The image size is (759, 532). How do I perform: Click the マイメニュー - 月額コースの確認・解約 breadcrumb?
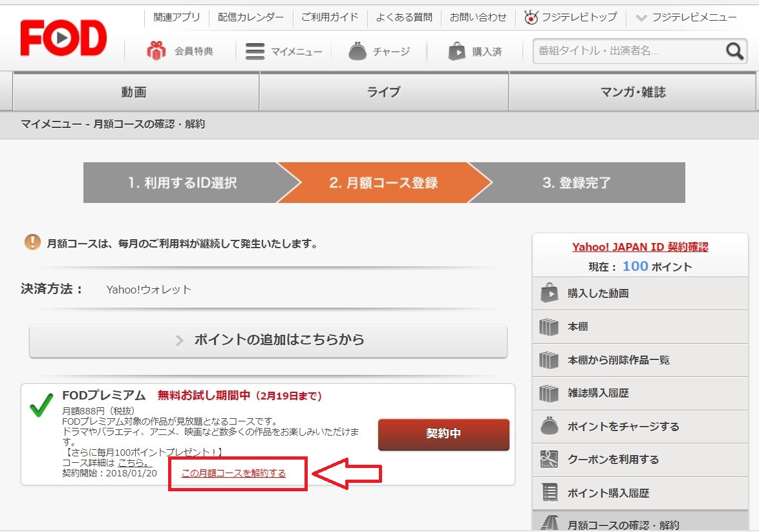click(112, 124)
